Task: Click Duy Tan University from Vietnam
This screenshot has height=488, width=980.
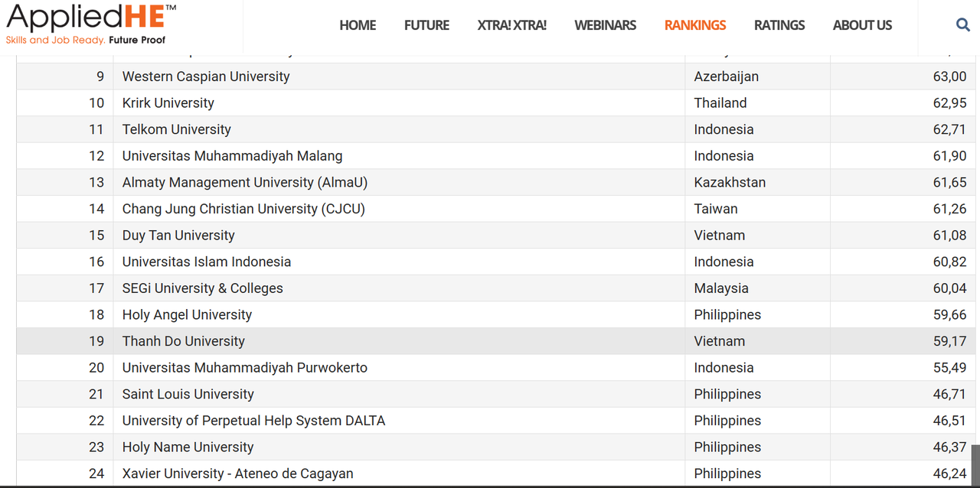Action: (178, 235)
